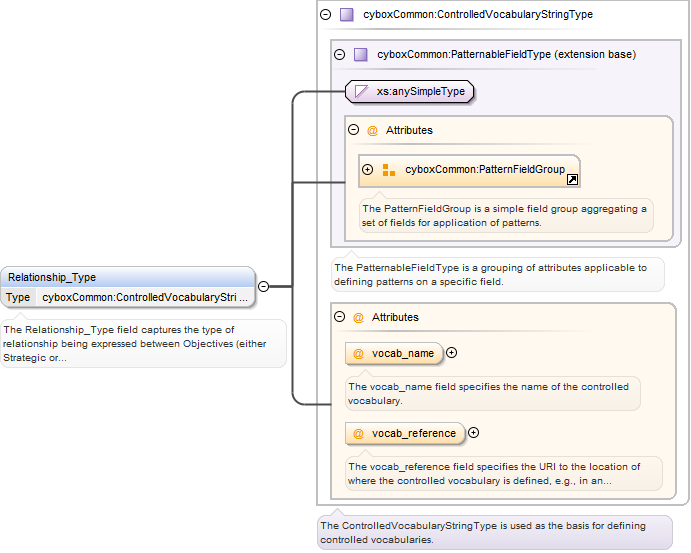Click the PatternableFieldType purple type icon

(361, 55)
